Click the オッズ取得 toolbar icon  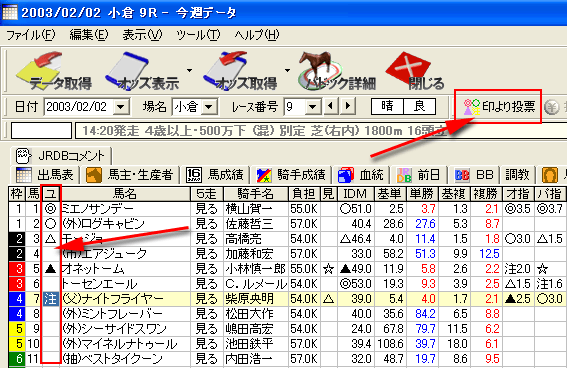pos(240,71)
